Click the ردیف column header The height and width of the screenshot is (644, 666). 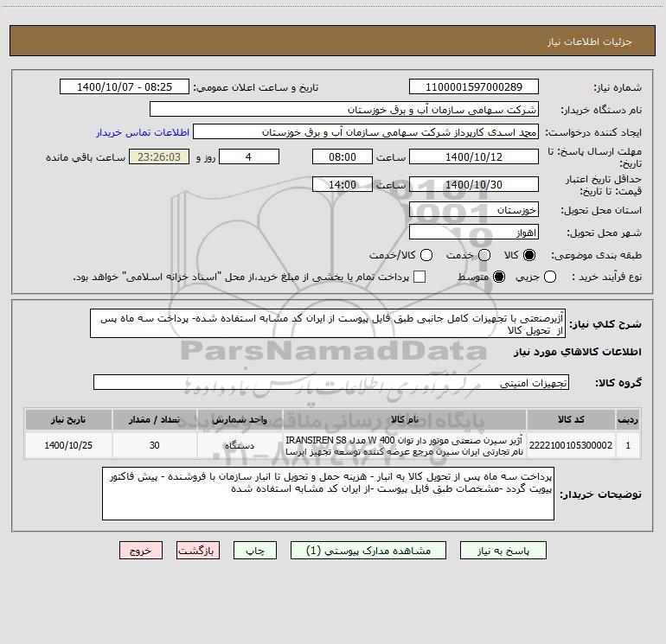tap(628, 419)
